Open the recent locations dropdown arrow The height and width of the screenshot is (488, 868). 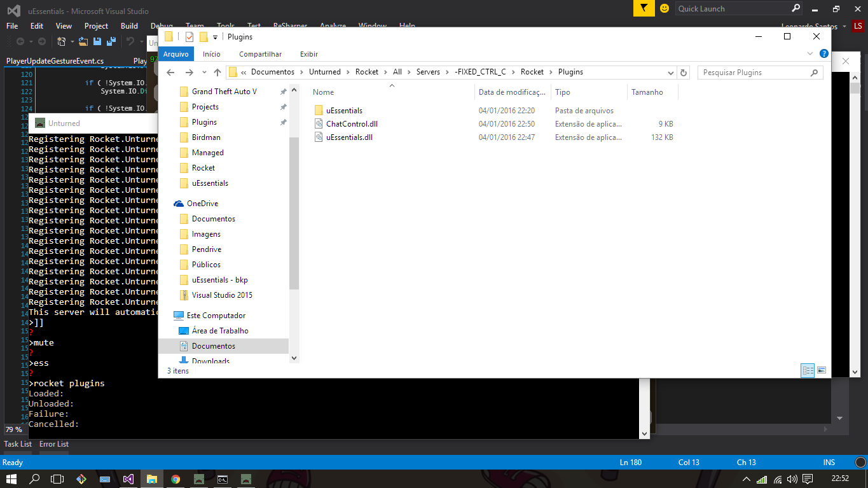(x=203, y=73)
